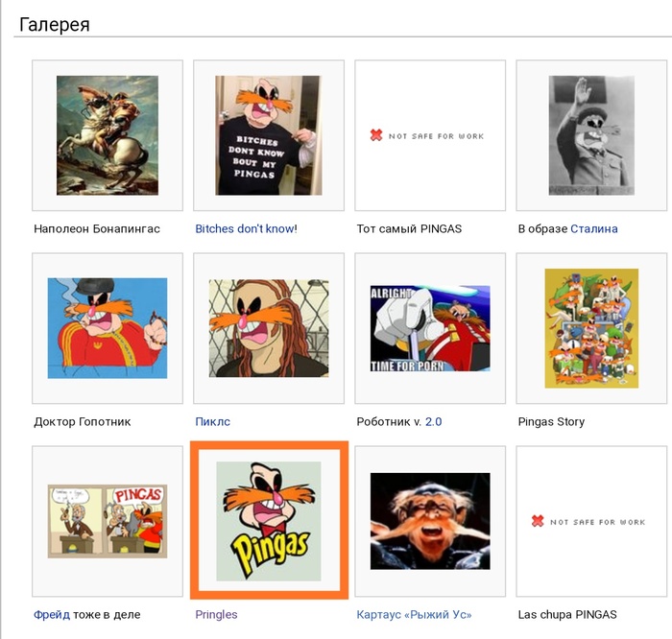Viewport: 672px width, 639px height.
Task: Click red X icon above 'Тот самый PINGAS'
Action: pyautogui.click(x=376, y=136)
